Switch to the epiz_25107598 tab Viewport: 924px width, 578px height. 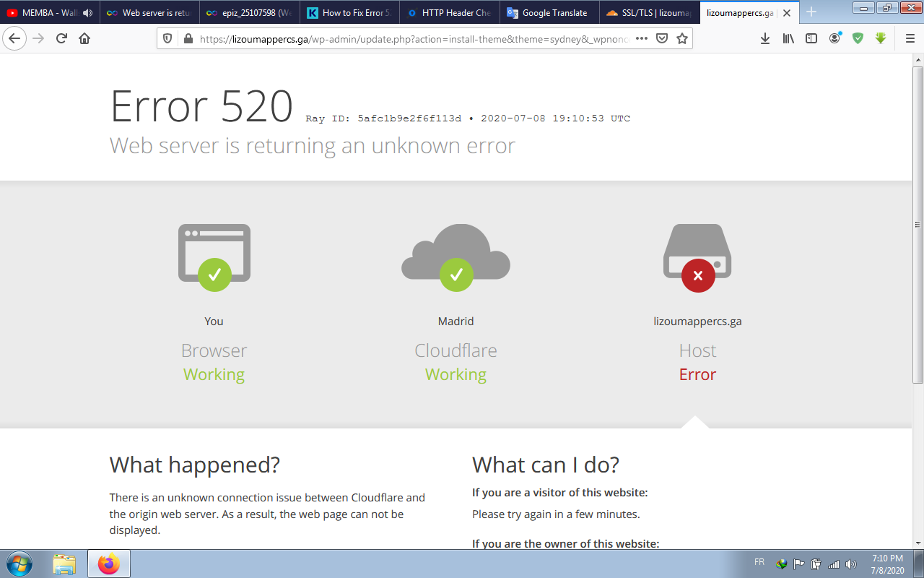tap(249, 13)
